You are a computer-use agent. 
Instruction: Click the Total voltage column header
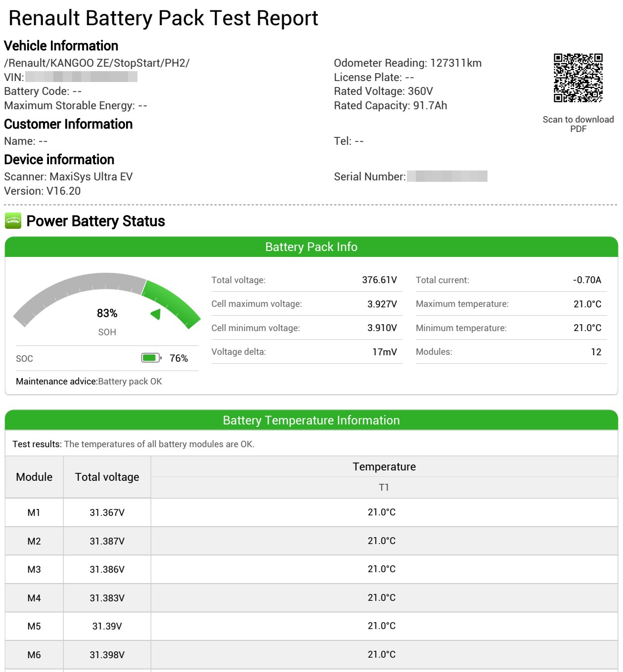(107, 477)
